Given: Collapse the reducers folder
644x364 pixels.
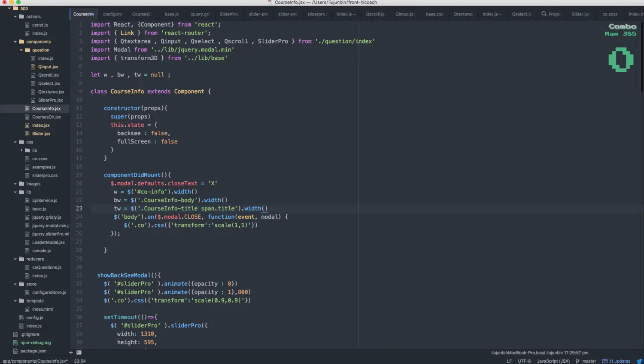Looking at the screenshot, I should [15, 259].
